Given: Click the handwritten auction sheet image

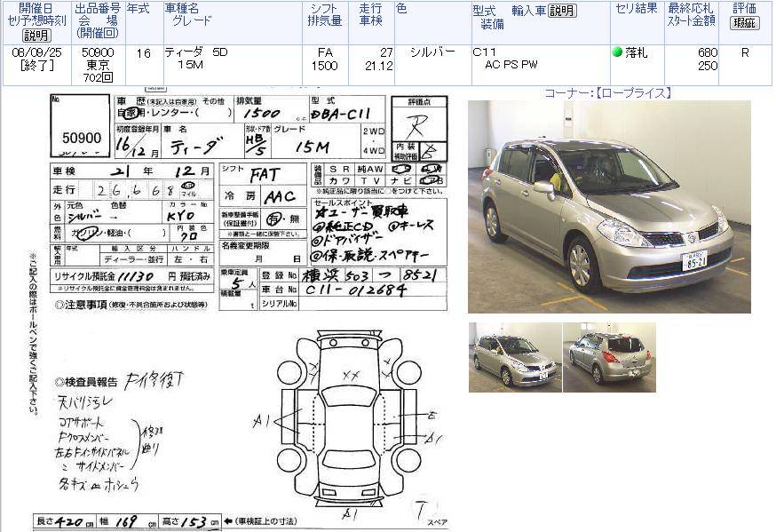Looking at the screenshot, I should tap(240, 309).
